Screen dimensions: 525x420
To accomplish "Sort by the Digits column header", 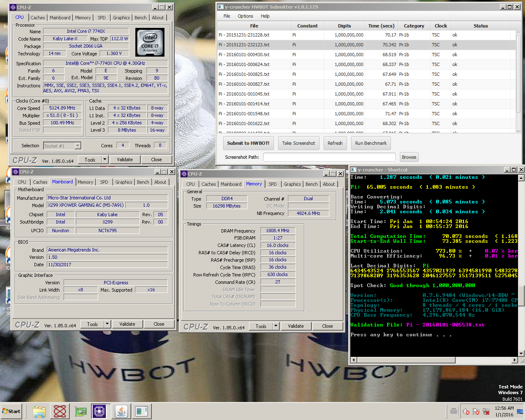I will pos(345,26).
